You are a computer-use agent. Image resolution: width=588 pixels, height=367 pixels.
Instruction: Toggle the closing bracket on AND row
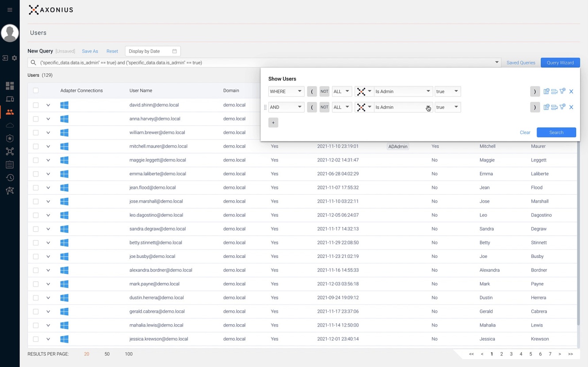(535, 107)
